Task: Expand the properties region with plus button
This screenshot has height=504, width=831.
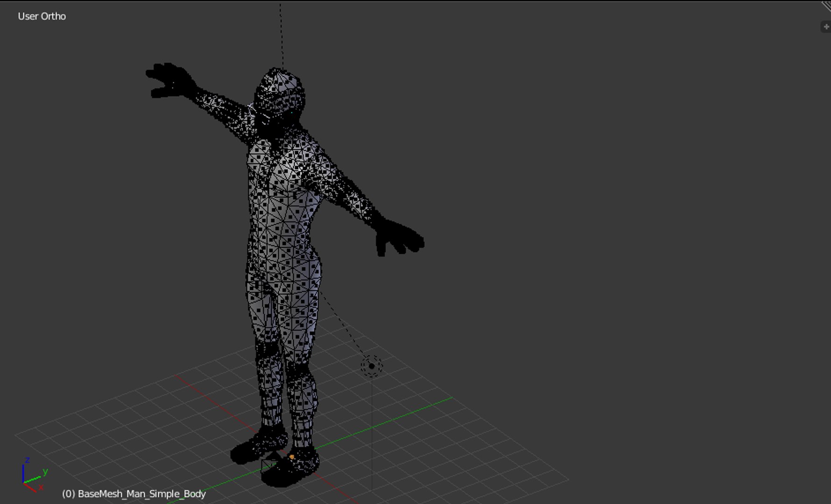Action: click(x=826, y=27)
